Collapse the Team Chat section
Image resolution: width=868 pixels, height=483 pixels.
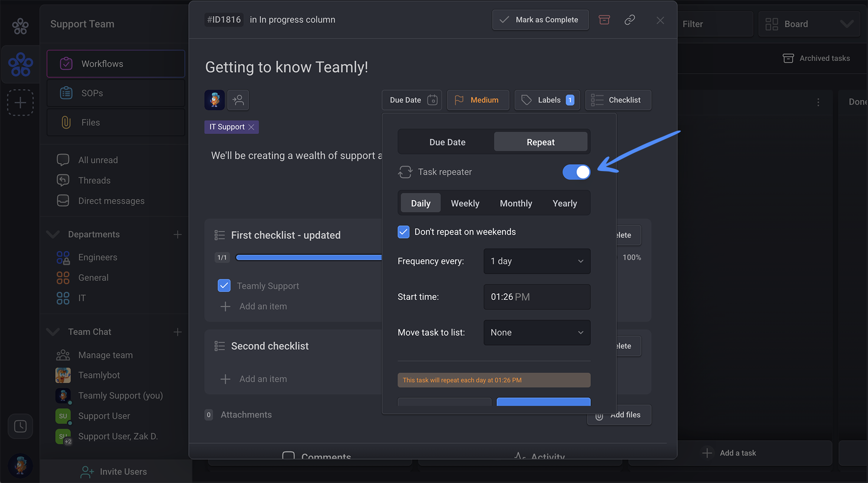coord(53,332)
